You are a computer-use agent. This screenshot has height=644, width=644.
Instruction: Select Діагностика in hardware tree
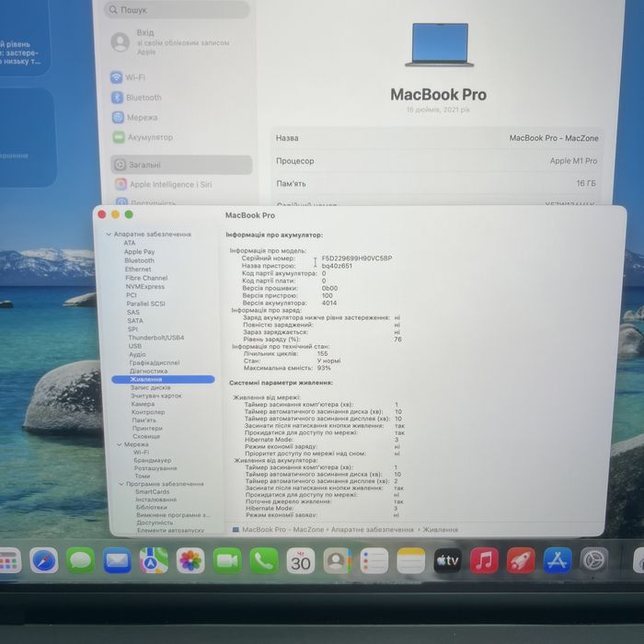(148, 371)
